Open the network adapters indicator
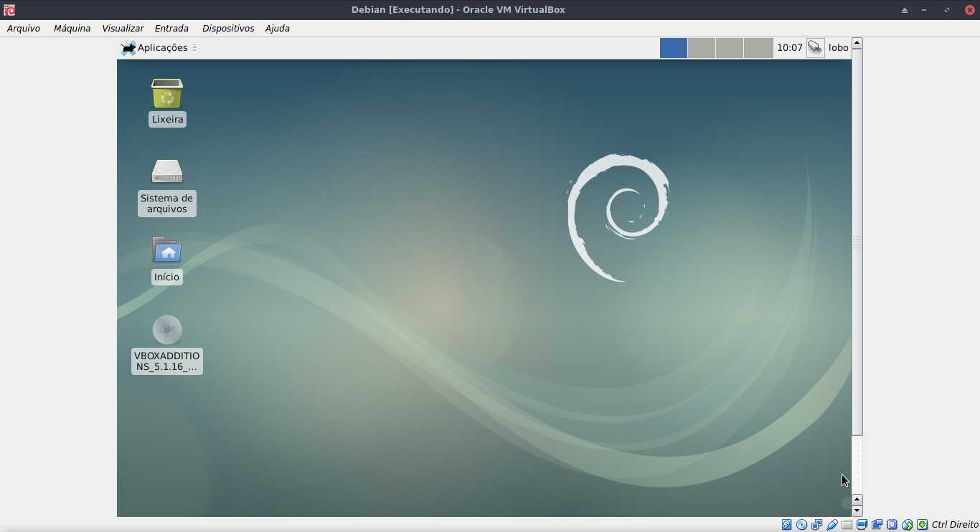 817,525
